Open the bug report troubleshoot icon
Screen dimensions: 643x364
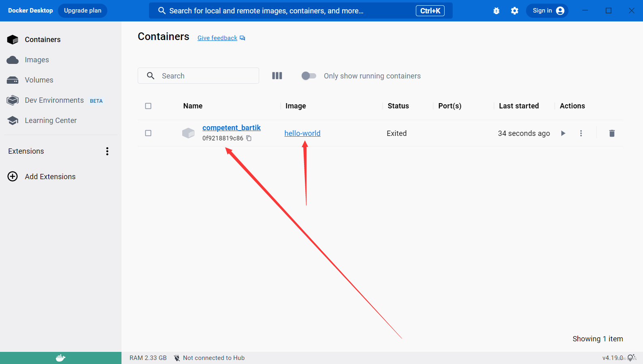(x=496, y=11)
